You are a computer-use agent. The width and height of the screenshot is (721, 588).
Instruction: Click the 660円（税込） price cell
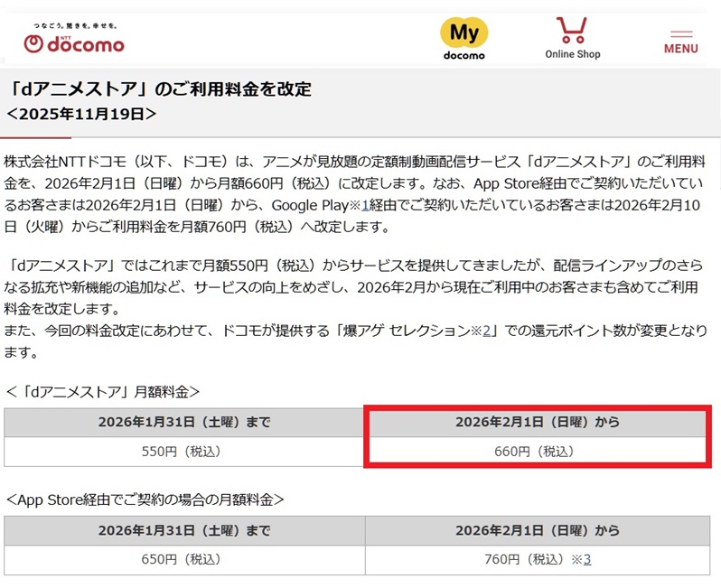click(x=538, y=451)
